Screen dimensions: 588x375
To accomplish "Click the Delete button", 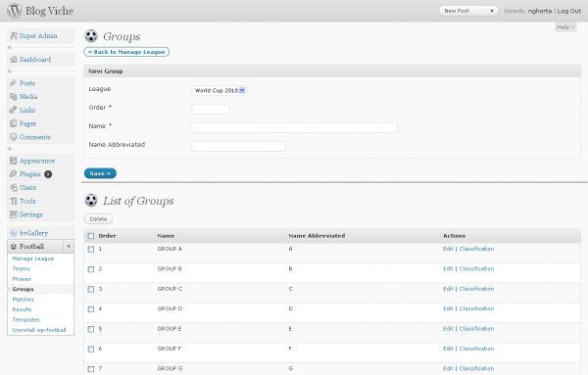I will click(98, 218).
